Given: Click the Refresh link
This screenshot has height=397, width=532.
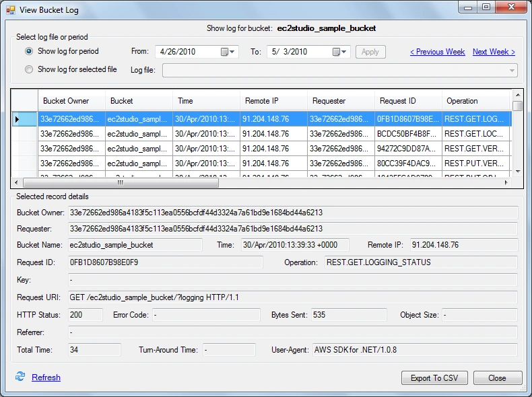Looking at the screenshot, I should (46, 377).
